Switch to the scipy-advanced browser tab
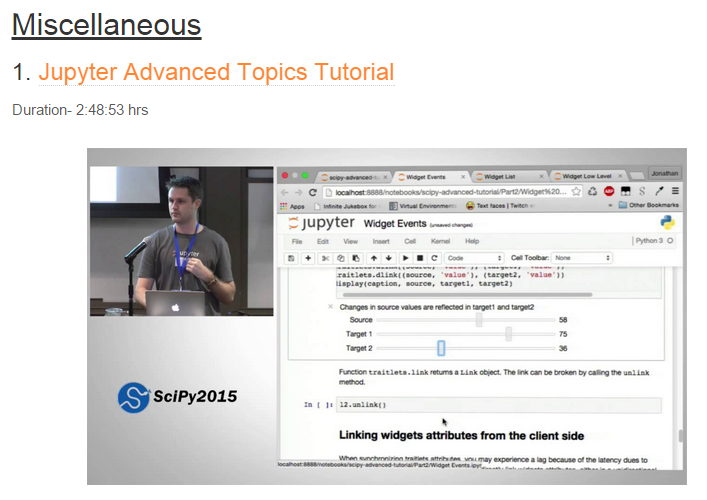The height and width of the screenshot is (500, 707). click(x=353, y=177)
